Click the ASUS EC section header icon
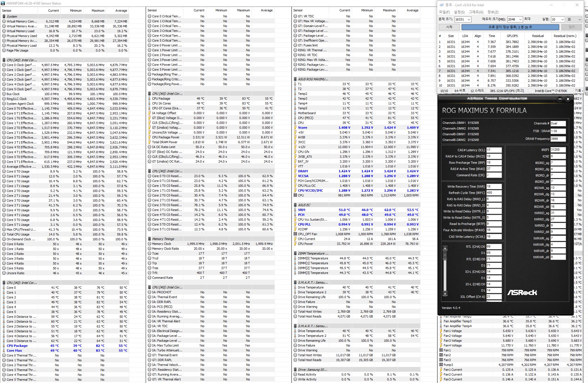 [x=295, y=205]
